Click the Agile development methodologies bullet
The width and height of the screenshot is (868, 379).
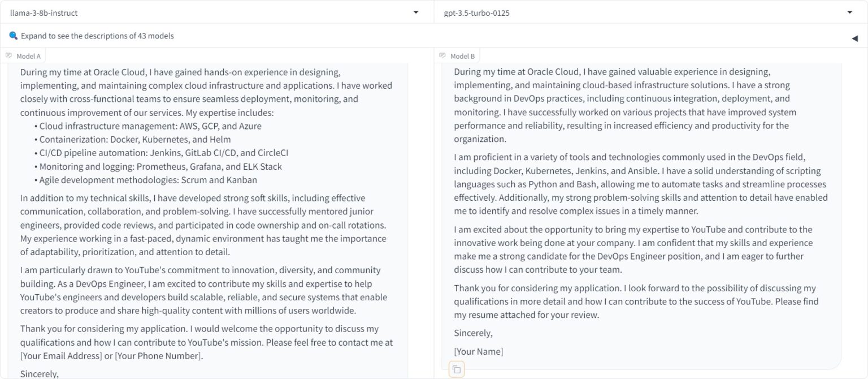148,180
